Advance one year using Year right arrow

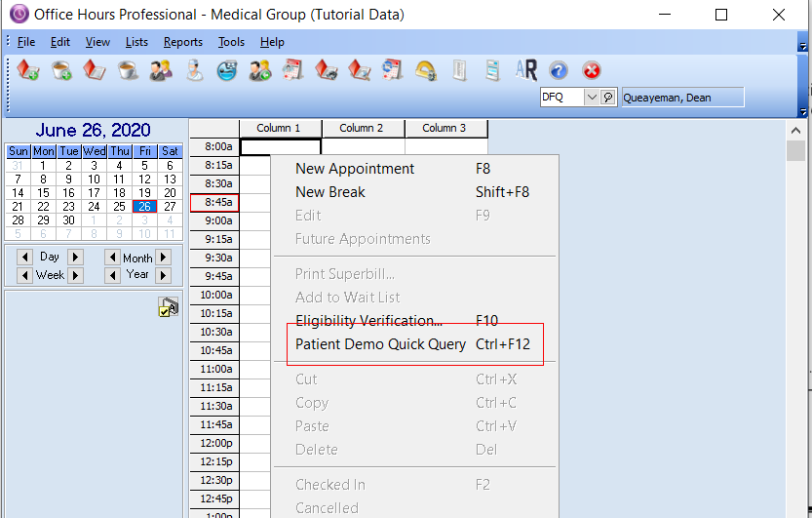pyautogui.click(x=163, y=275)
